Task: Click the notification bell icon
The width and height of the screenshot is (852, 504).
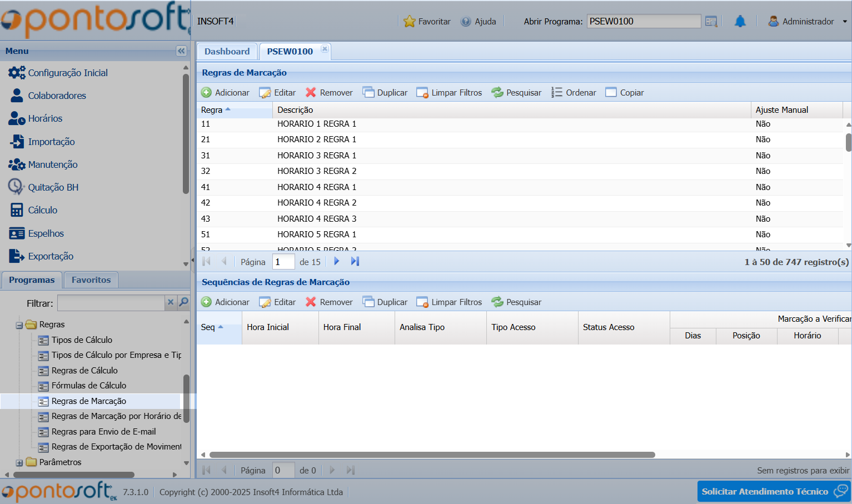Action: click(x=740, y=22)
